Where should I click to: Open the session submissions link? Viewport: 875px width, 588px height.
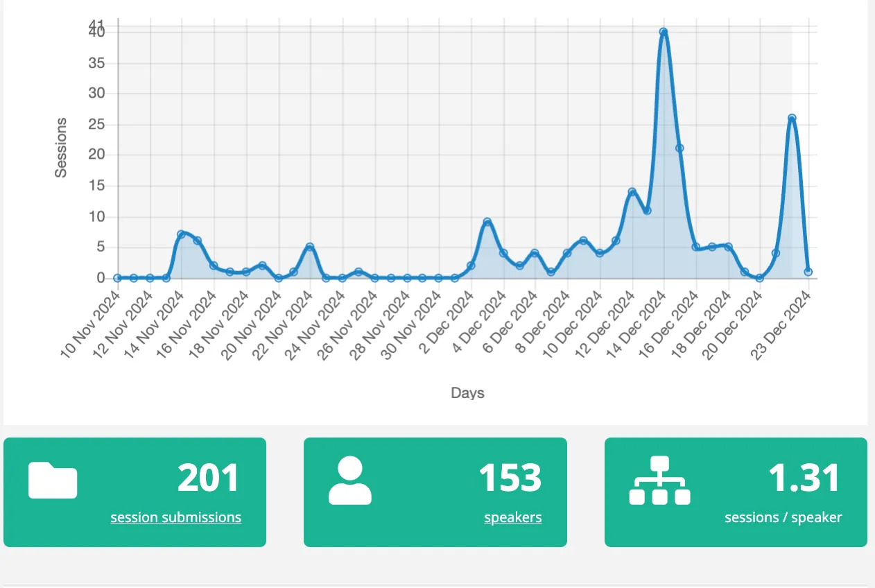pyautogui.click(x=175, y=517)
